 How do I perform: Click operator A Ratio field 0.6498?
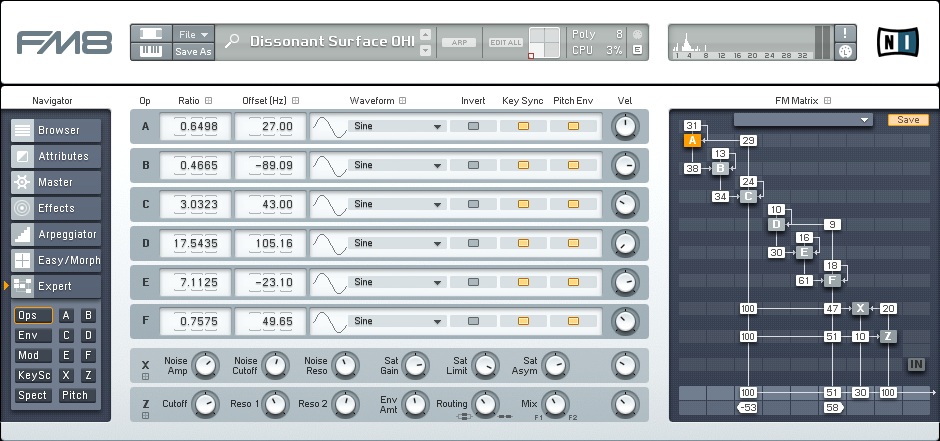point(195,126)
